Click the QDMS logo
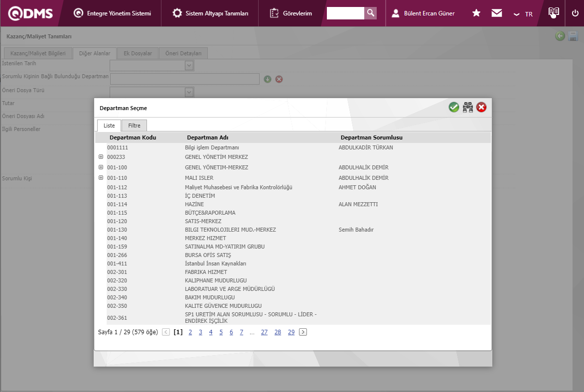 [x=31, y=13]
